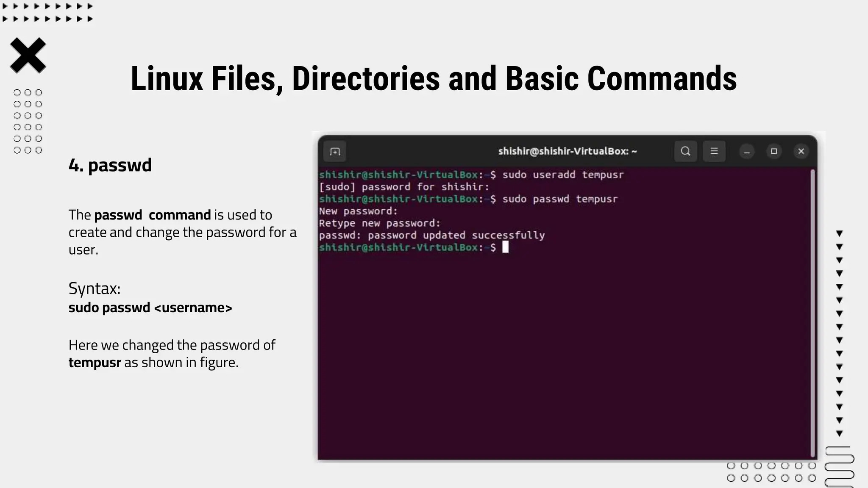Click the 'sudo passwd <username>' syntax text
This screenshot has width=868, height=488.
pyautogui.click(x=150, y=308)
